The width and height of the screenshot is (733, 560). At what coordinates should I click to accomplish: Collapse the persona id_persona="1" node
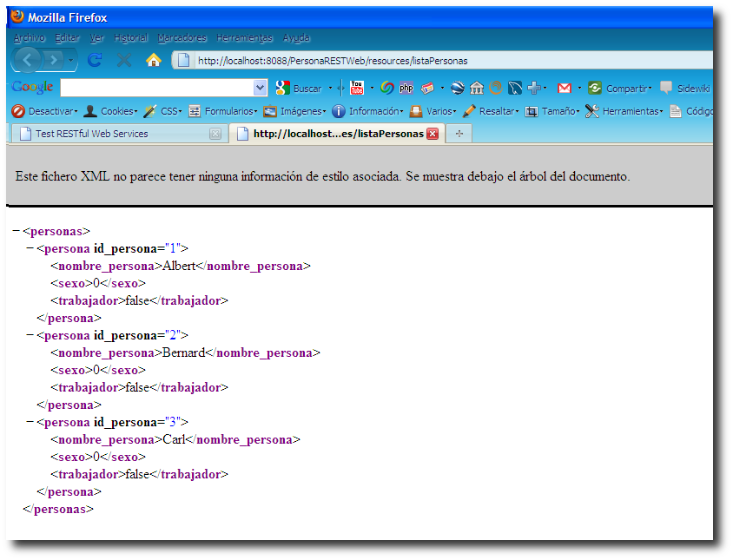pos(30,247)
